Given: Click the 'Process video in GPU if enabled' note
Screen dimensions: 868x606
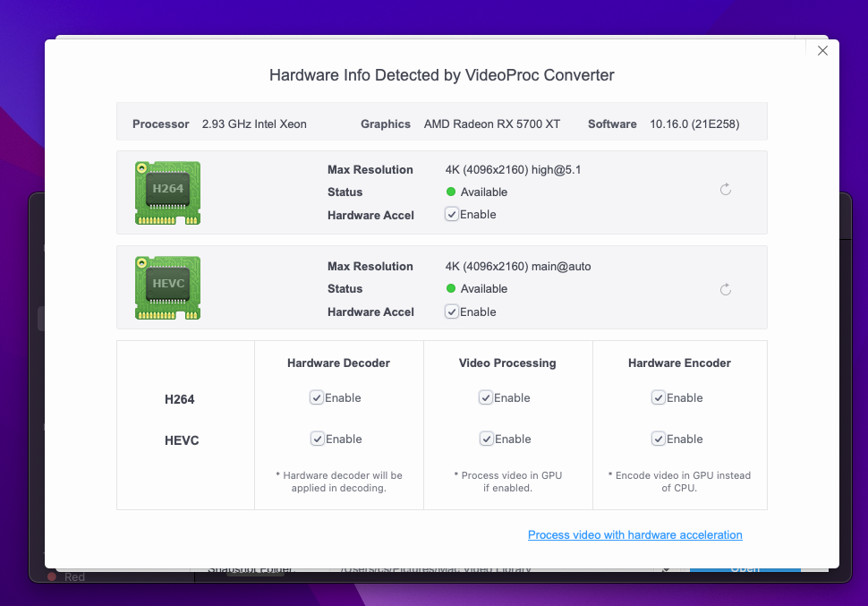Looking at the screenshot, I should click(x=507, y=482).
